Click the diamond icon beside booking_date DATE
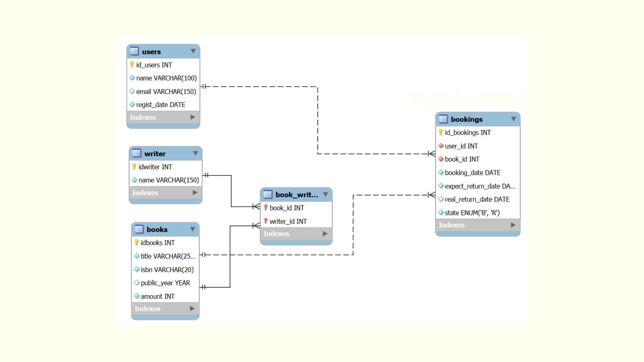The image size is (644, 362). click(x=440, y=172)
